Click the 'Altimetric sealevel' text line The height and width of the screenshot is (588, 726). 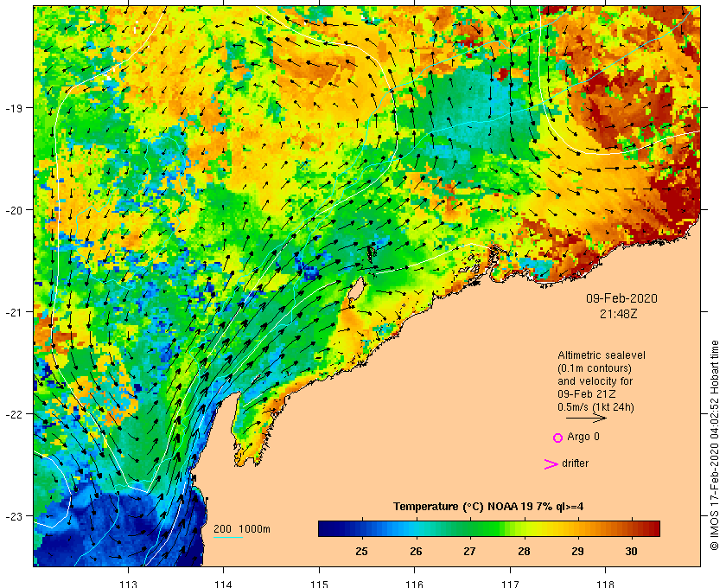click(601, 355)
